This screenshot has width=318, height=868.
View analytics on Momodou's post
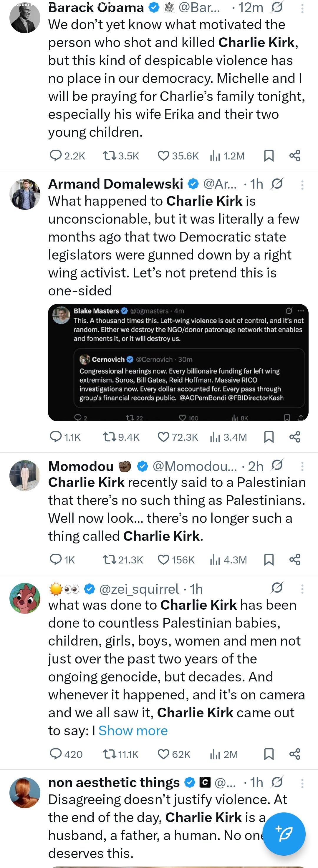(215, 560)
